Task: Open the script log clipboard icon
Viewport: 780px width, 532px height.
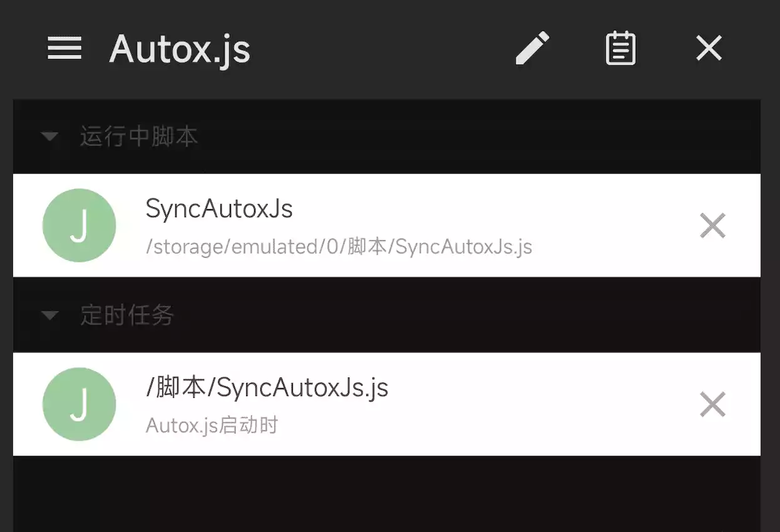Action: (x=620, y=48)
